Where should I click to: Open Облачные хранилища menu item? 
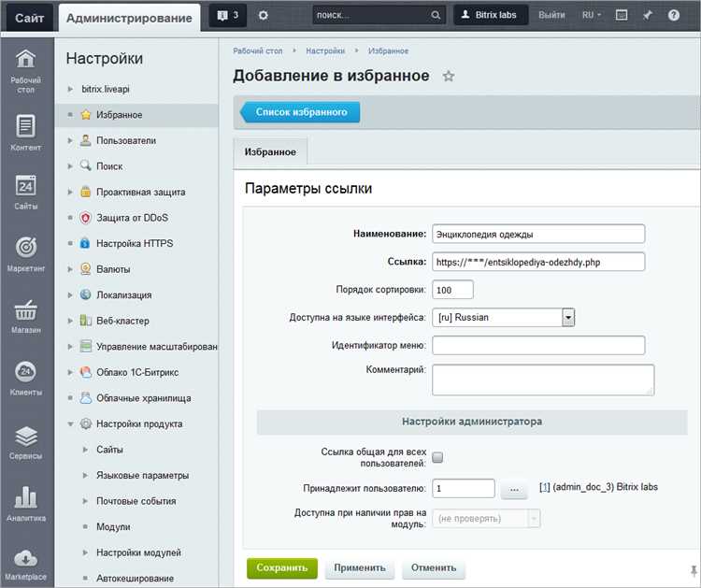click(x=144, y=398)
